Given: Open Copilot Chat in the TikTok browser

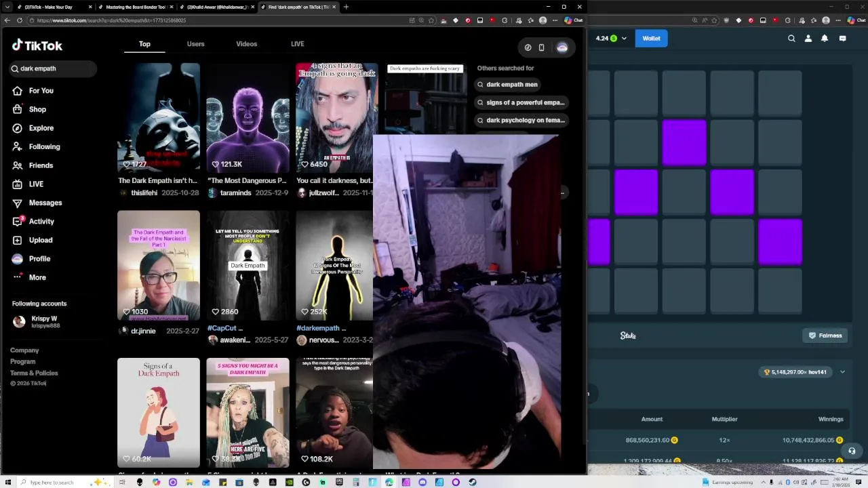Looking at the screenshot, I should pos(574,20).
